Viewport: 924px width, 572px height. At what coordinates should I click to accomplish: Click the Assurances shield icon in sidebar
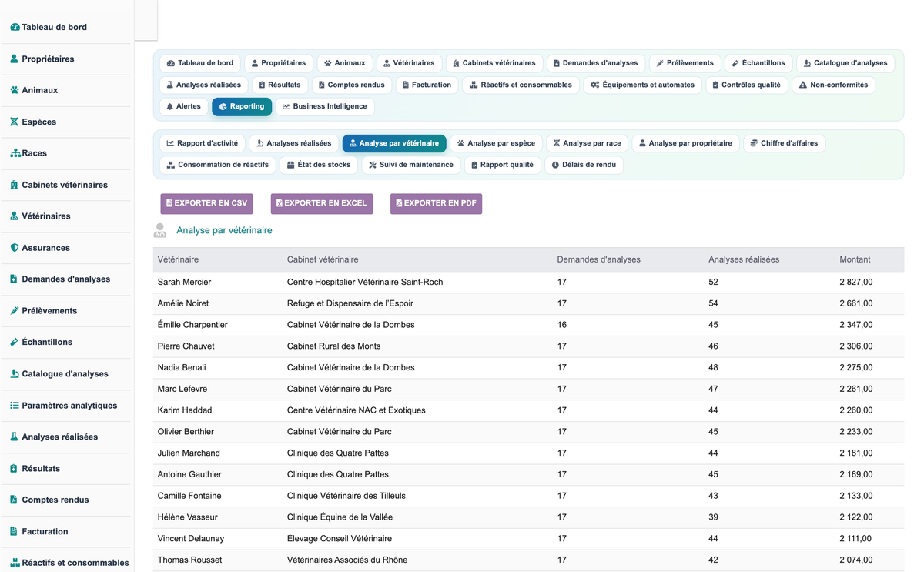click(15, 248)
